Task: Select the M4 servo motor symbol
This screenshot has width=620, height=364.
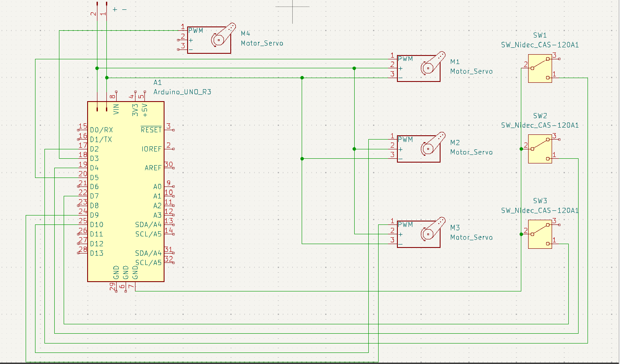Action: [x=209, y=39]
